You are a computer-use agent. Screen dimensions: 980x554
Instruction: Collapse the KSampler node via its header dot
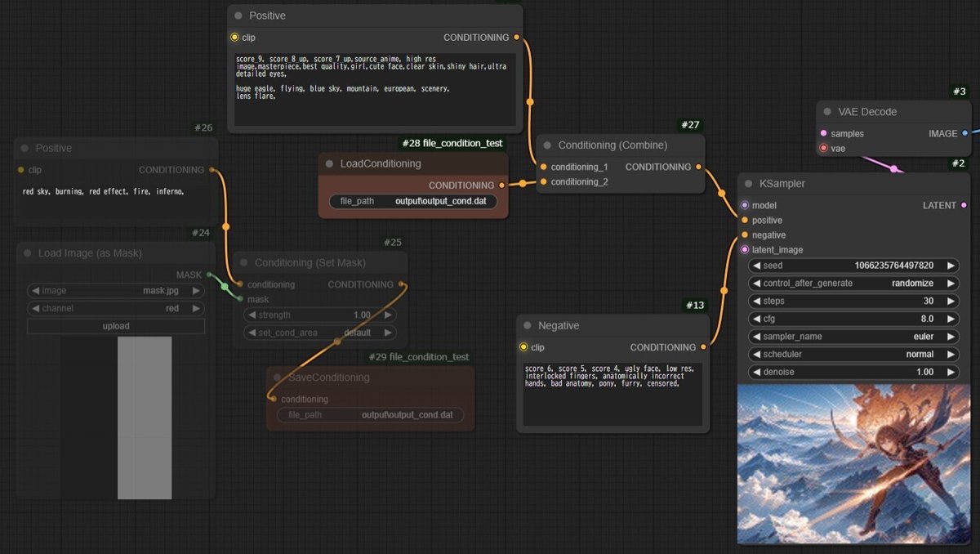point(746,184)
